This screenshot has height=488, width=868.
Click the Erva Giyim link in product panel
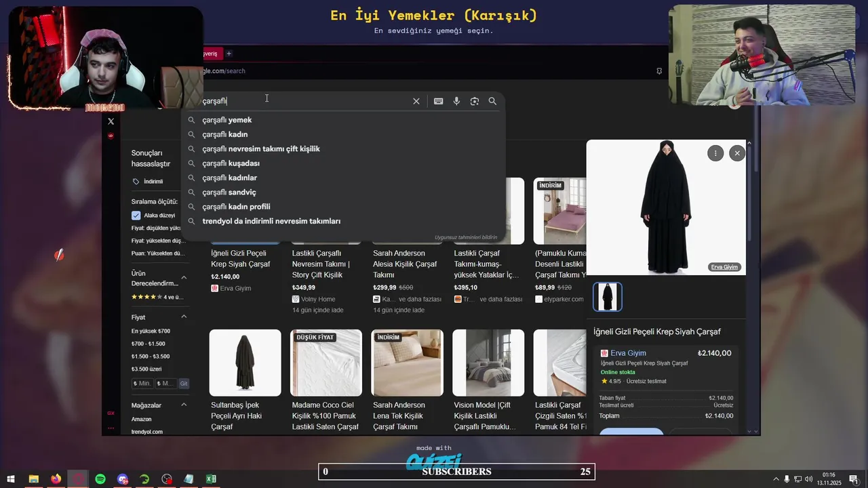point(628,353)
